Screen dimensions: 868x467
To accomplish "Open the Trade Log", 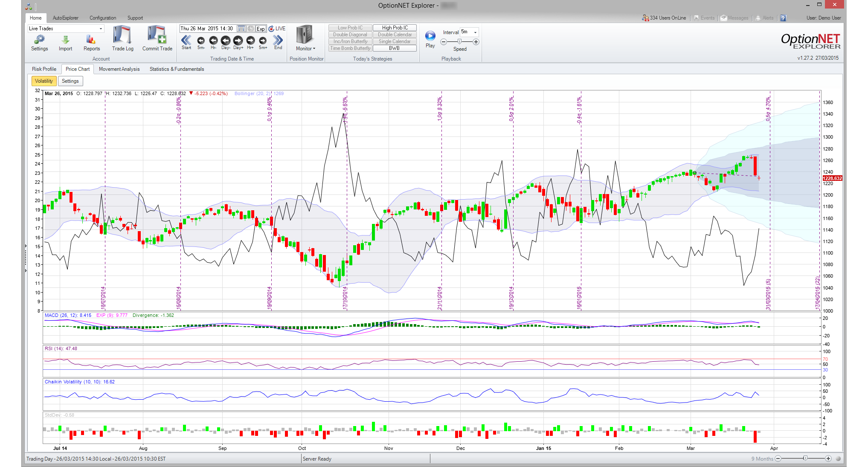I will 122,38.
